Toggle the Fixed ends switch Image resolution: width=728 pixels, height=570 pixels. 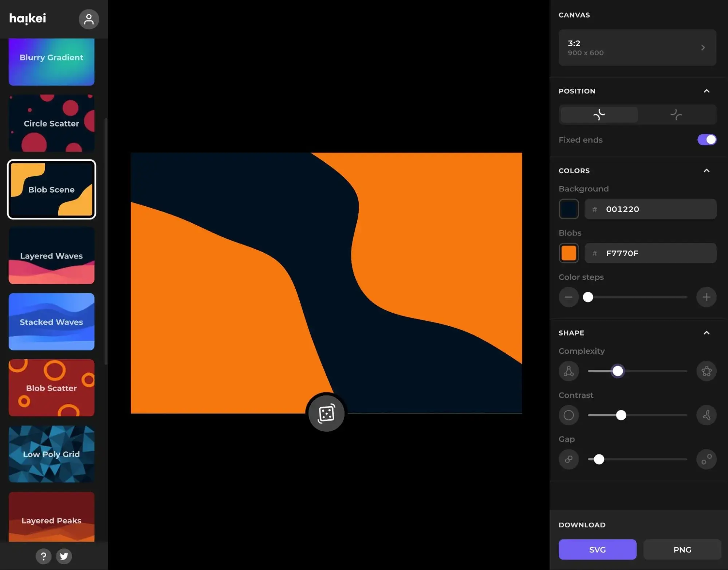(x=707, y=139)
